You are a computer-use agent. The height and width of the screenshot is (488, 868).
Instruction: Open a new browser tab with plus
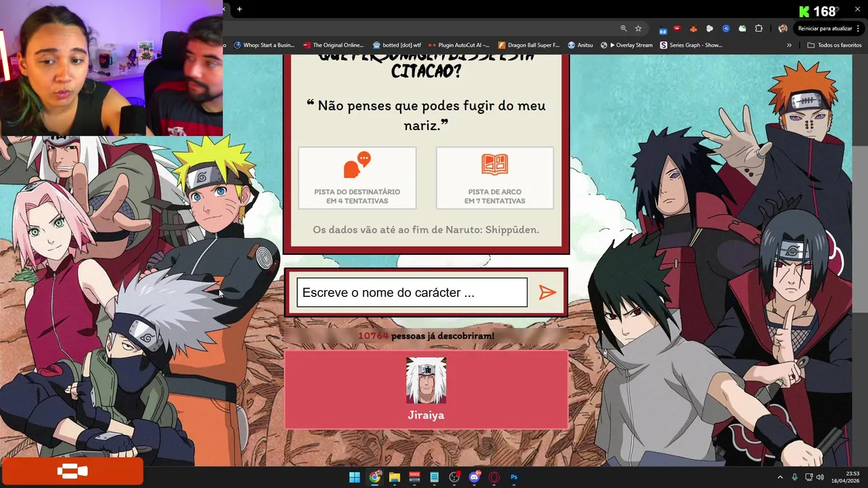point(239,9)
